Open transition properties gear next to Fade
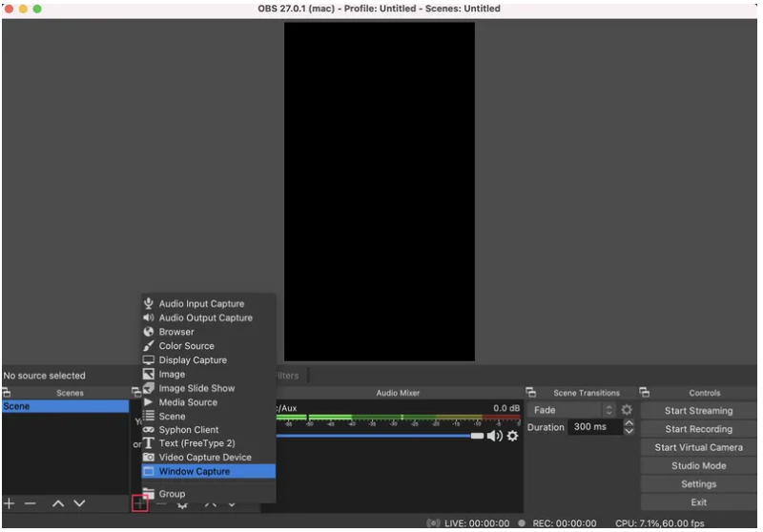 click(x=627, y=409)
